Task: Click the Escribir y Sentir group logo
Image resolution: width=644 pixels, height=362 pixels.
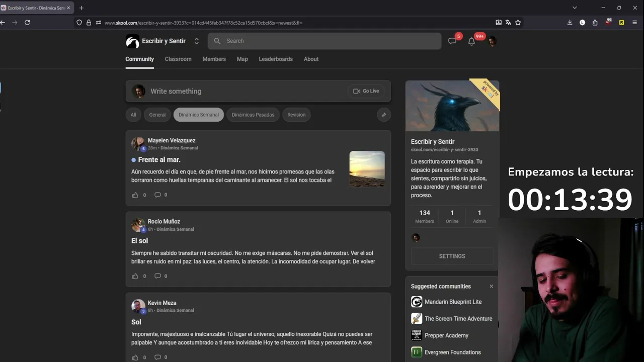Action: coord(132,41)
